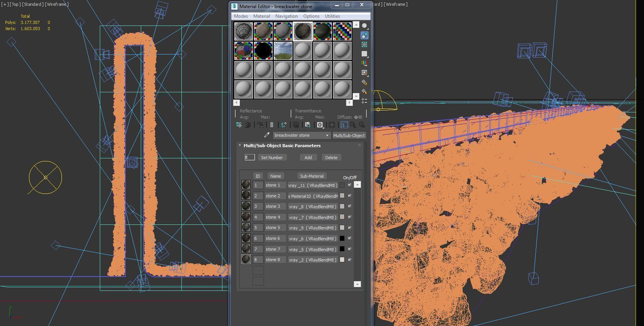Viewport: 644px width, 326px height.
Task: Click the stone 2 name field
Action: tap(275, 196)
